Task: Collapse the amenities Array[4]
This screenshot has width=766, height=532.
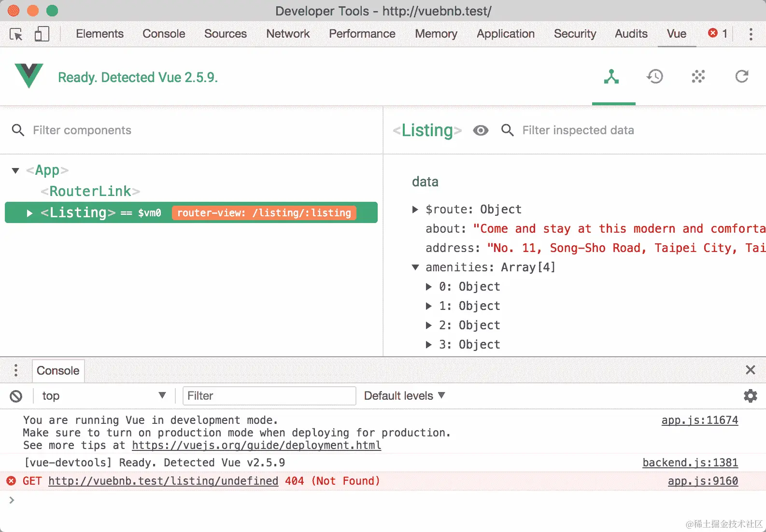Action: pyautogui.click(x=415, y=267)
